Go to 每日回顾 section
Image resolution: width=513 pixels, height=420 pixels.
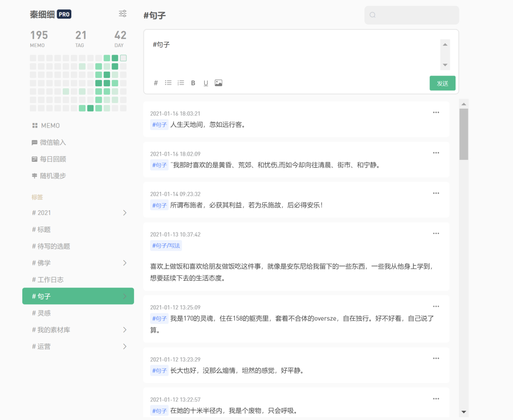[49, 159]
